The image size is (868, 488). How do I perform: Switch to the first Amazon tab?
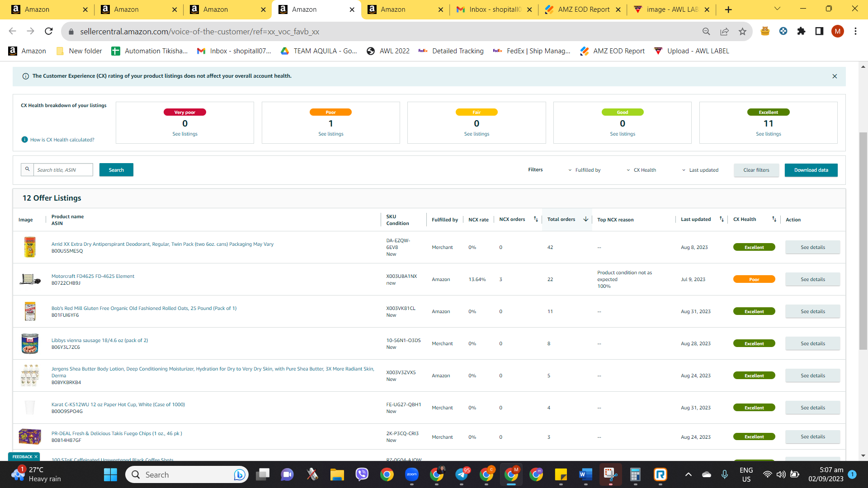point(49,9)
